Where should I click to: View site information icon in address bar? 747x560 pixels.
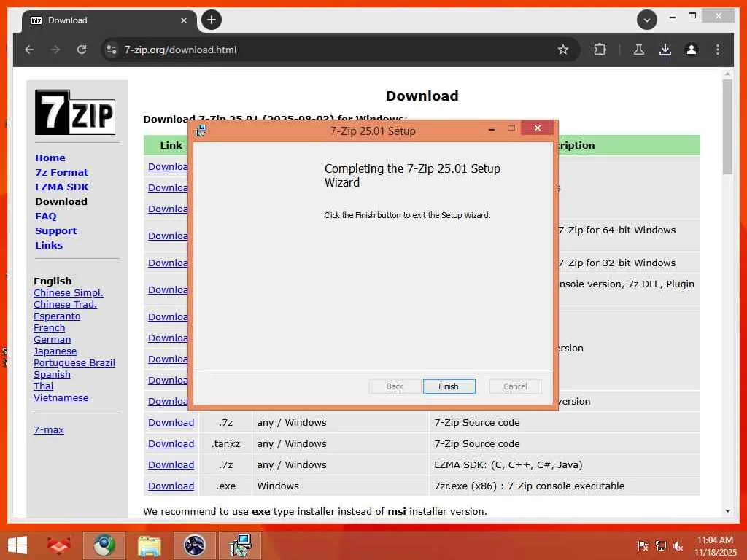pyautogui.click(x=112, y=50)
